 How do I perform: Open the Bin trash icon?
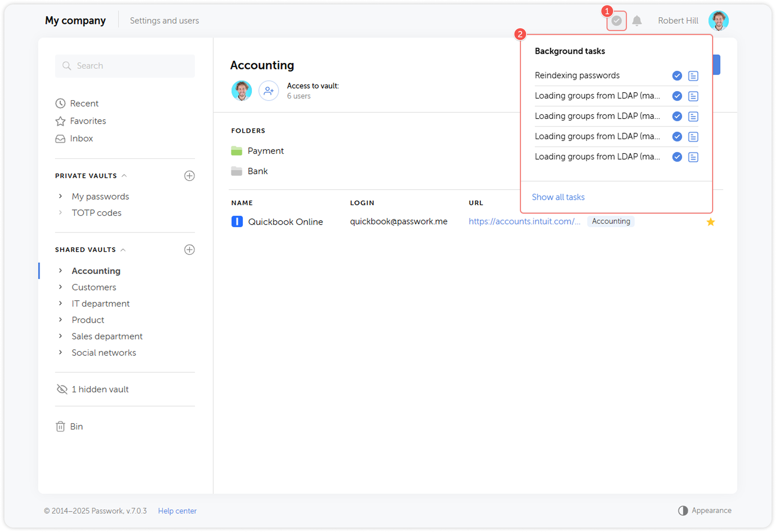pyautogui.click(x=60, y=426)
